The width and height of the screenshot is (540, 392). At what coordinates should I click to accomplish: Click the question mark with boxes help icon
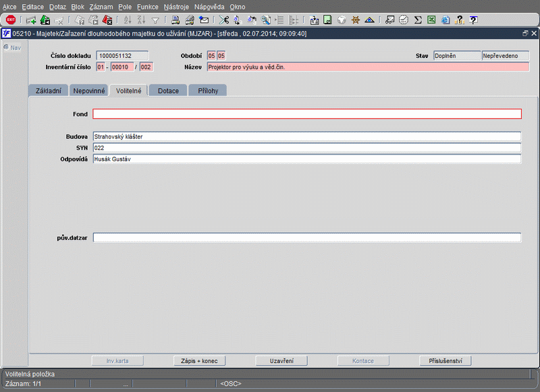460,20
